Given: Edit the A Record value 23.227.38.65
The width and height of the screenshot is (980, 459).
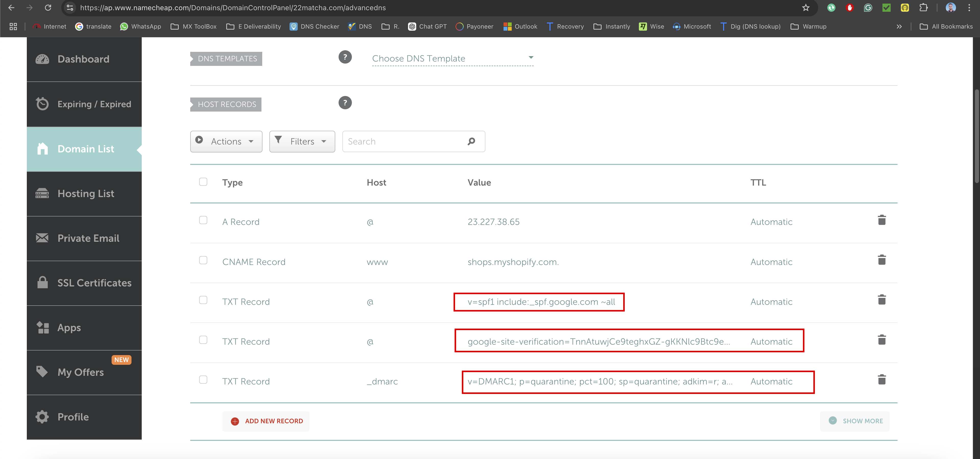Looking at the screenshot, I should 493,222.
